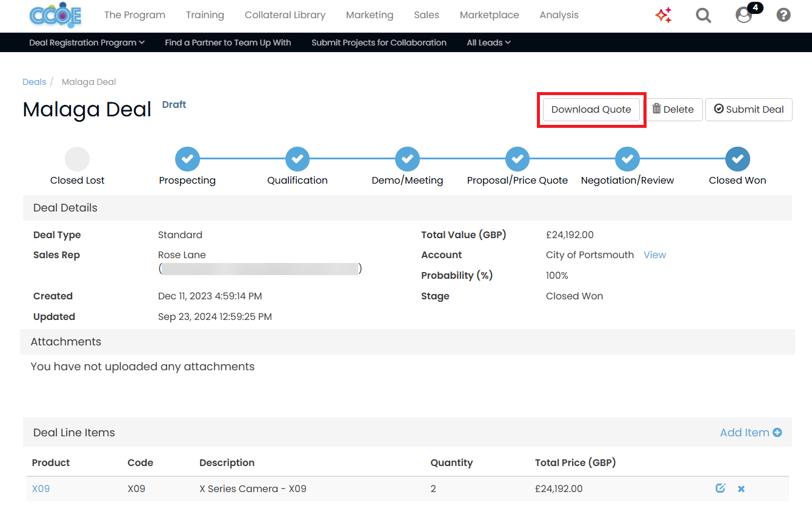Click the Deal Type value Standard
The height and width of the screenshot is (526, 812).
[x=180, y=235]
